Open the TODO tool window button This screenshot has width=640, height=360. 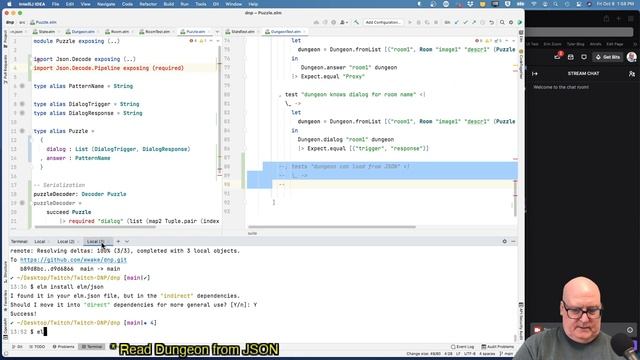point(37,347)
